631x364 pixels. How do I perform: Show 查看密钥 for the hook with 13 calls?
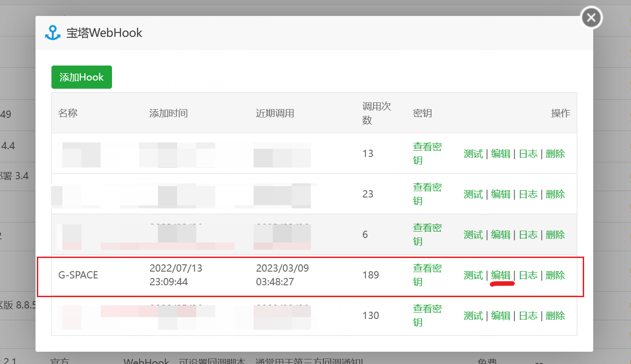tap(427, 154)
